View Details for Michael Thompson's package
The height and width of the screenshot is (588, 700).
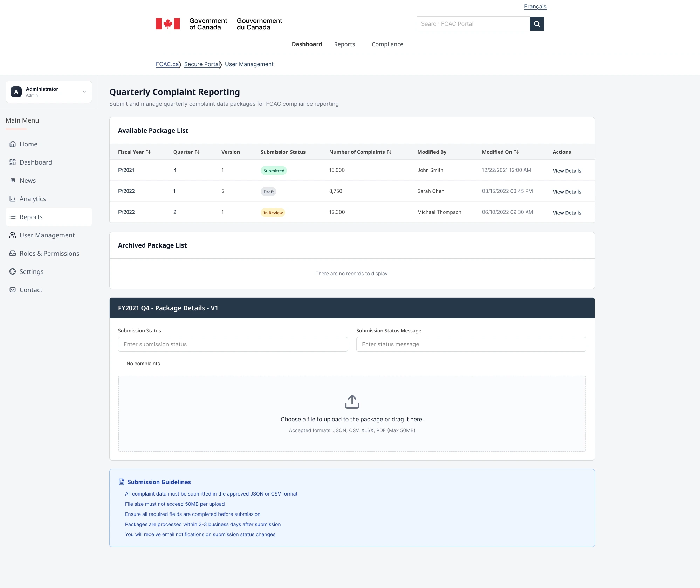point(567,213)
